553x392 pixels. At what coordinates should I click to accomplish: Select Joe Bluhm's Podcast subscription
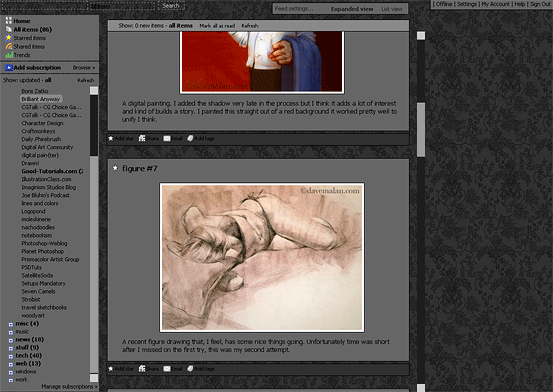tap(45, 195)
